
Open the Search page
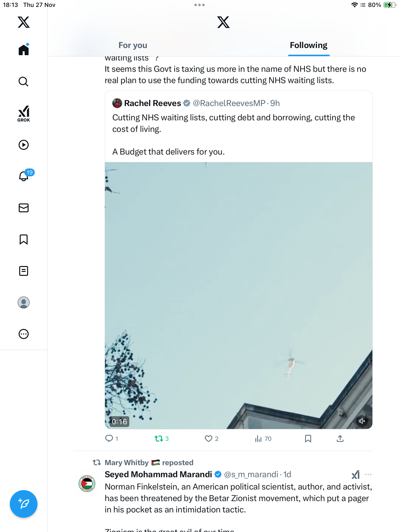point(24,82)
